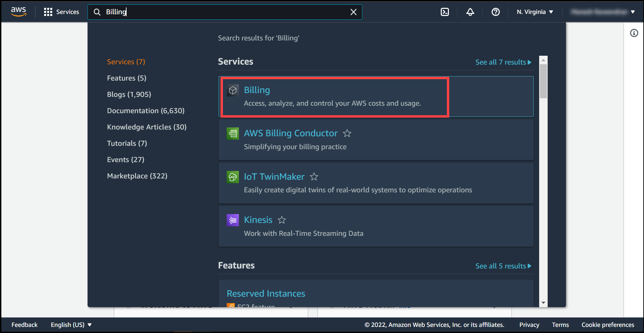Click the Services label in top bar

(68, 12)
